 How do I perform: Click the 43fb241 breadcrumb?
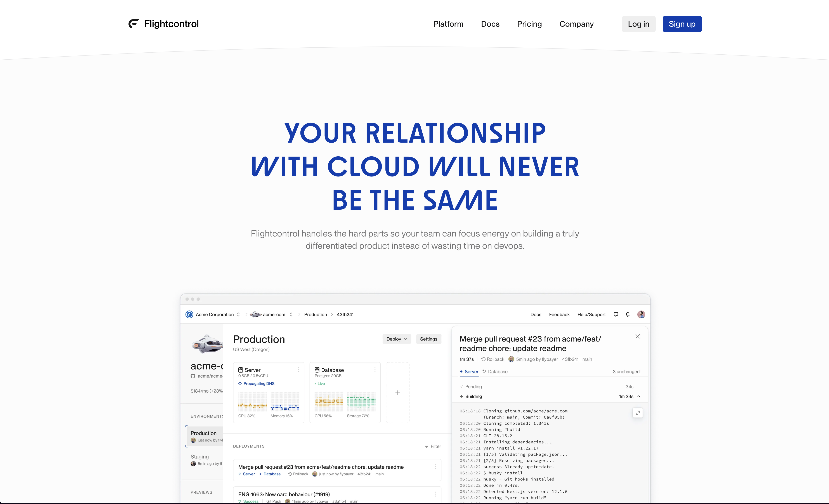(345, 314)
